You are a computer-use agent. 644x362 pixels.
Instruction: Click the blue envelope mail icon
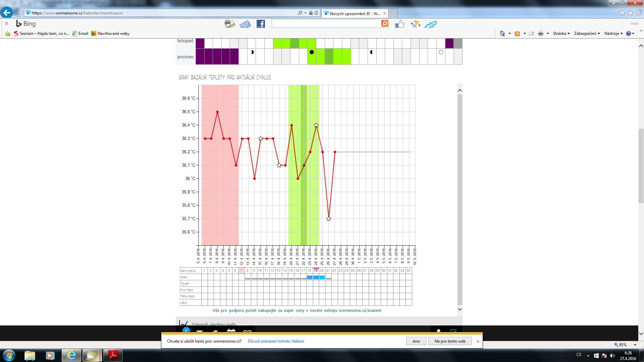(x=245, y=24)
